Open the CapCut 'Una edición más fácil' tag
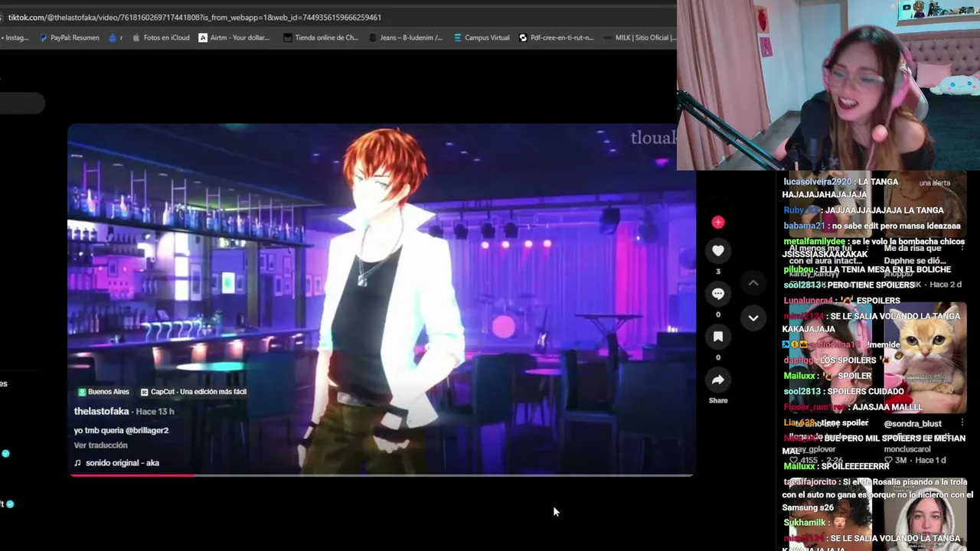This screenshot has height=551, width=980. pos(194,392)
